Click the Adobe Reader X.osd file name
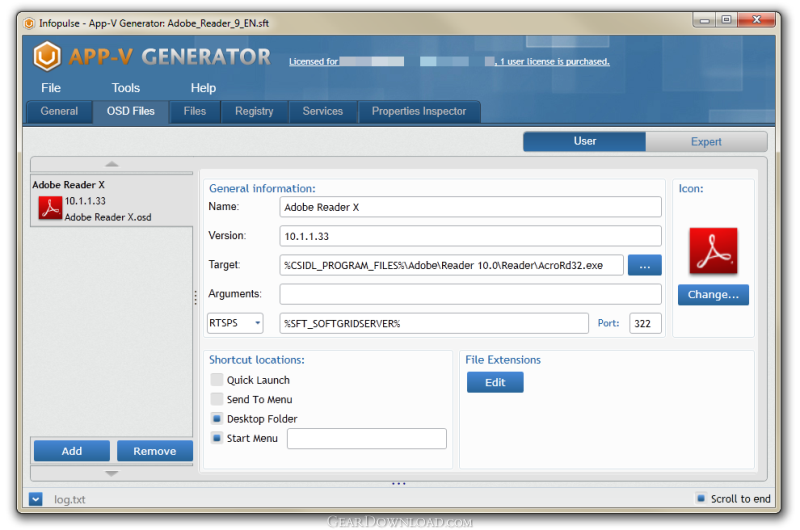This screenshot has height=530, width=800. tap(108, 217)
